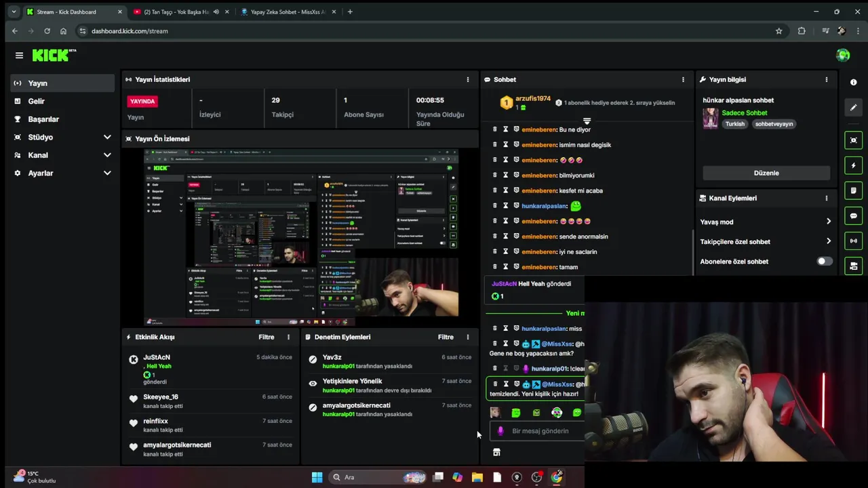Click the Düzenle button
Screen dimensions: 868x488
(x=766, y=173)
